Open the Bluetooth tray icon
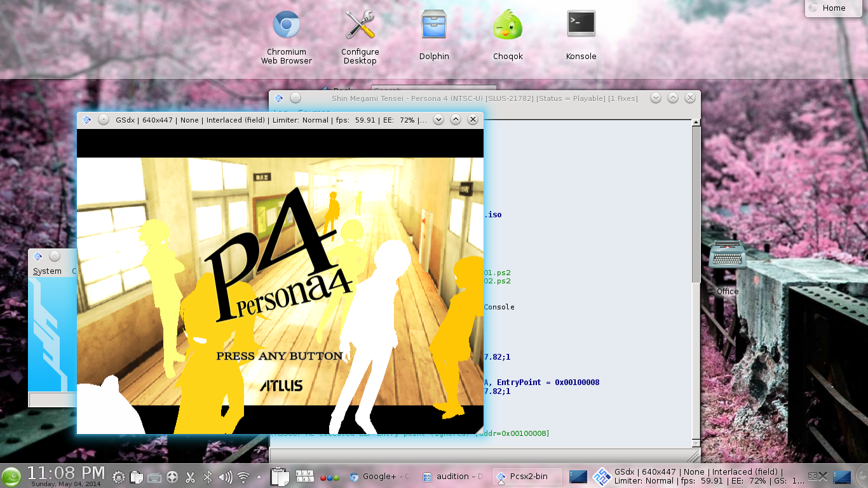The image size is (868, 488). point(207,477)
